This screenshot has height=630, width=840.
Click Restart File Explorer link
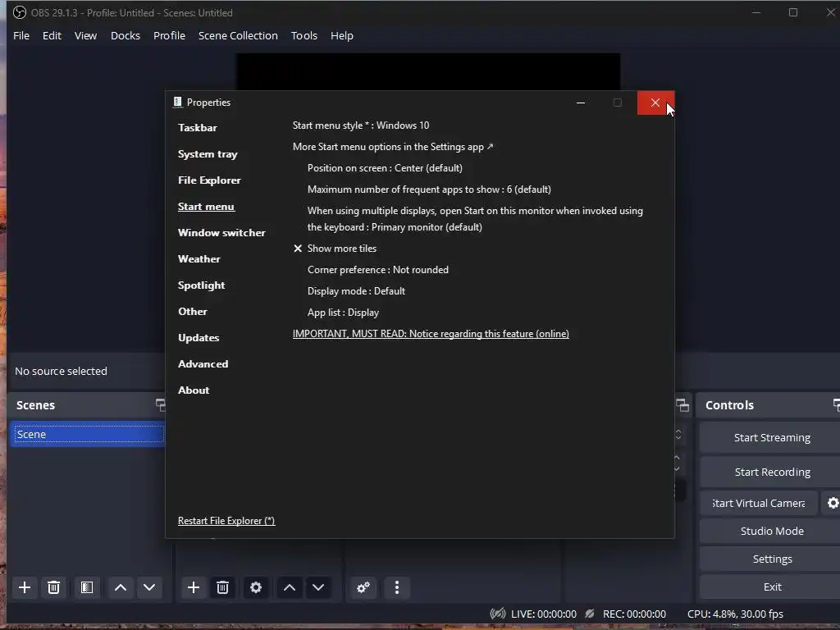[226, 521]
